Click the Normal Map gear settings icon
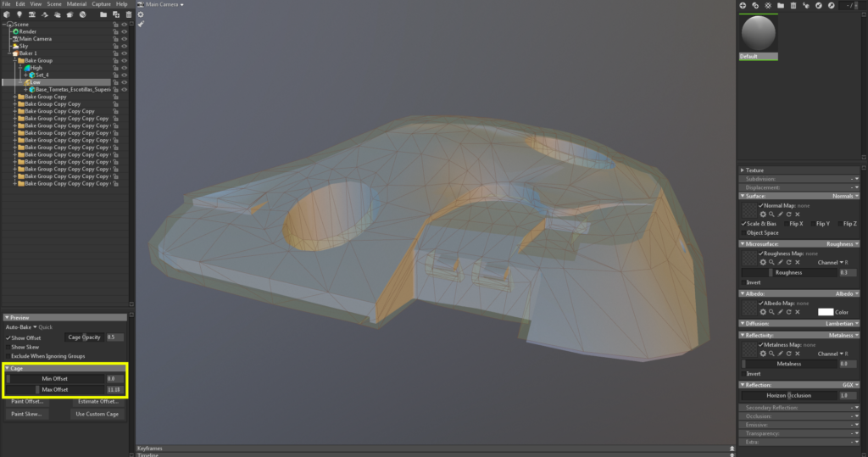Screen dimensions: 868x457 coord(763,215)
